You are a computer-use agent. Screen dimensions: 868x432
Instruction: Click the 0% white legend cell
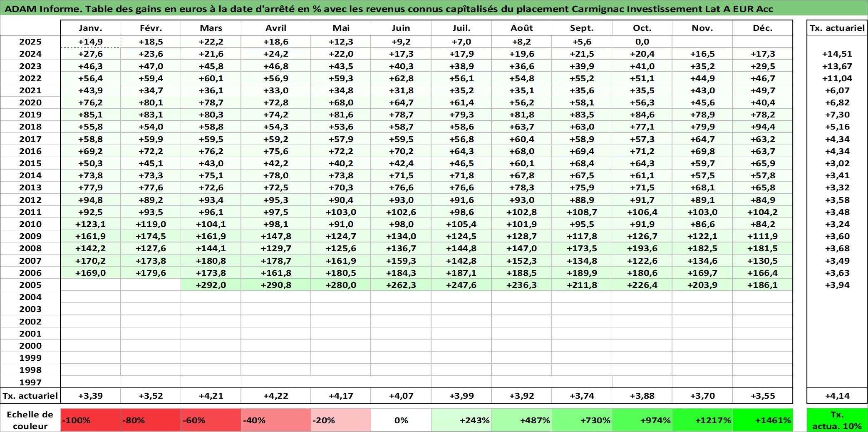point(401,420)
